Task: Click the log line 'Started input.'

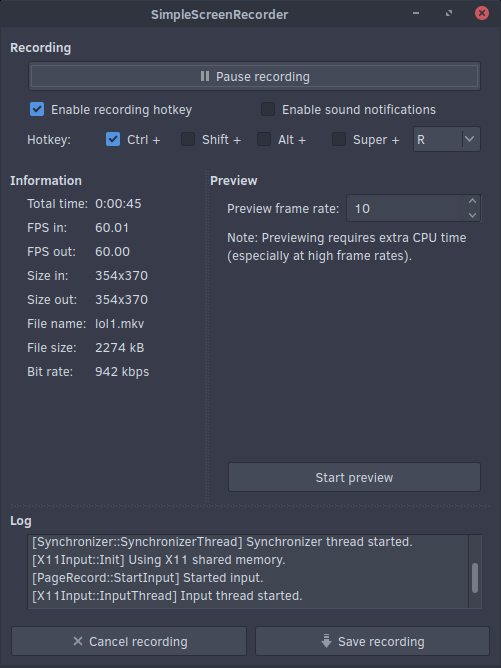Action: (x=148, y=578)
